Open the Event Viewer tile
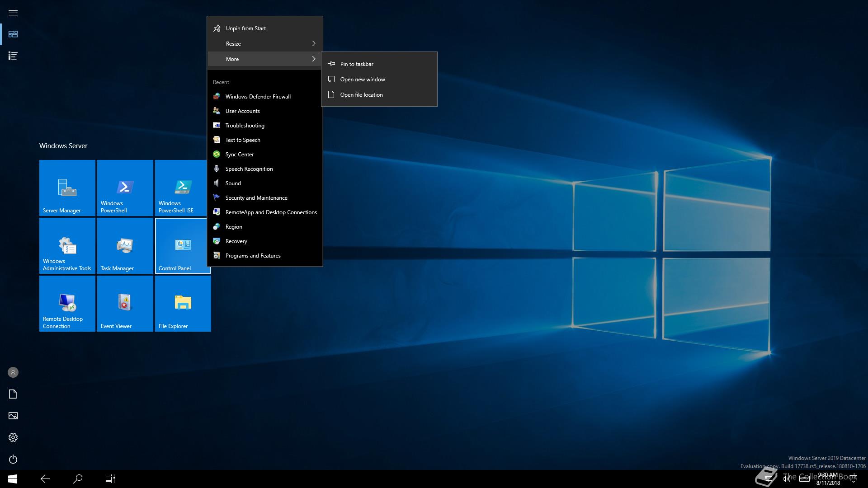This screenshot has width=868, height=488. 125,304
